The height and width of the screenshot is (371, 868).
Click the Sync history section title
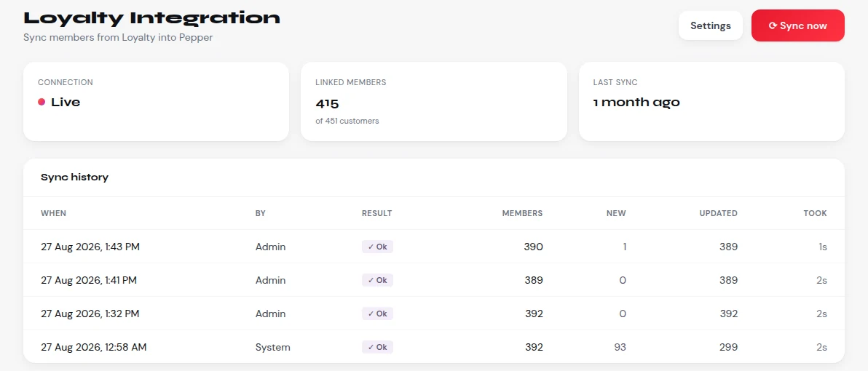(x=75, y=177)
